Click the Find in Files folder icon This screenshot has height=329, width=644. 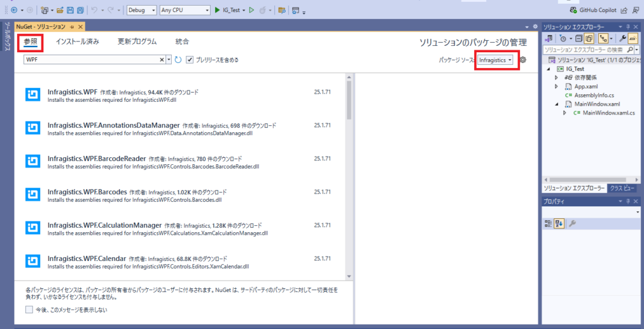point(281,10)
